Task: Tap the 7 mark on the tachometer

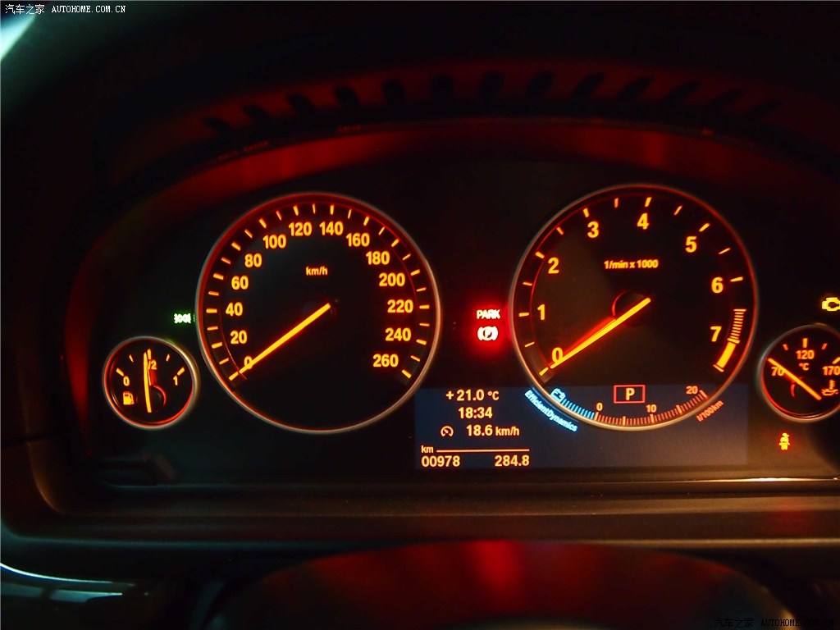Action: [715, 333]
